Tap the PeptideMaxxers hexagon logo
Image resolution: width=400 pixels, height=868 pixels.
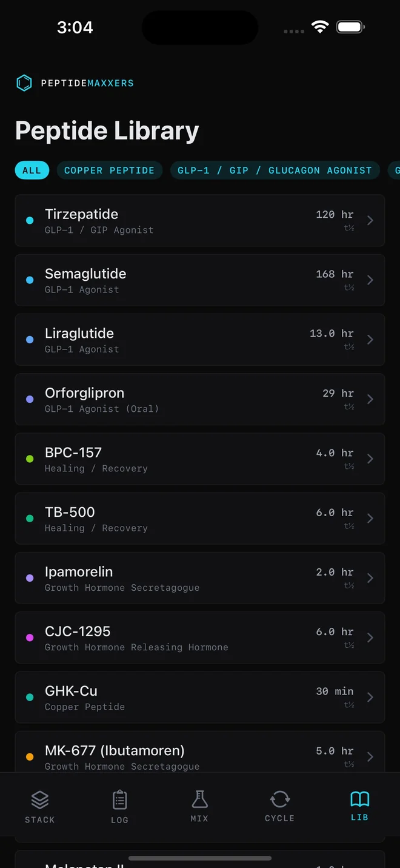(24, 83)
